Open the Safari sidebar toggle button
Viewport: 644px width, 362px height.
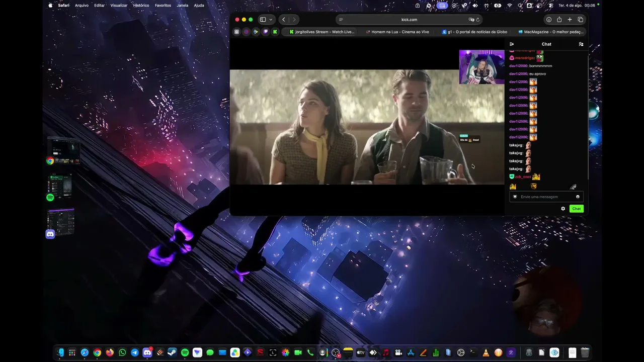(263, 20)
